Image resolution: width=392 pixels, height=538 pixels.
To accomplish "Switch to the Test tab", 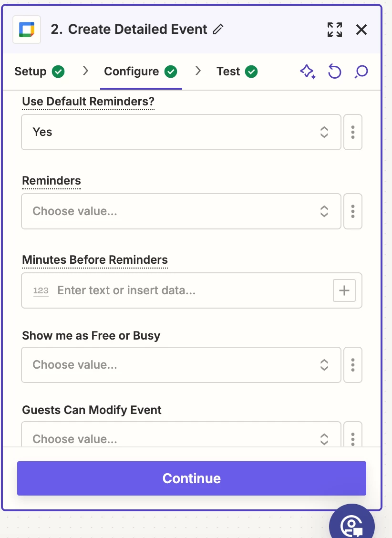I will pyautogui.click(x=237, y=72).
